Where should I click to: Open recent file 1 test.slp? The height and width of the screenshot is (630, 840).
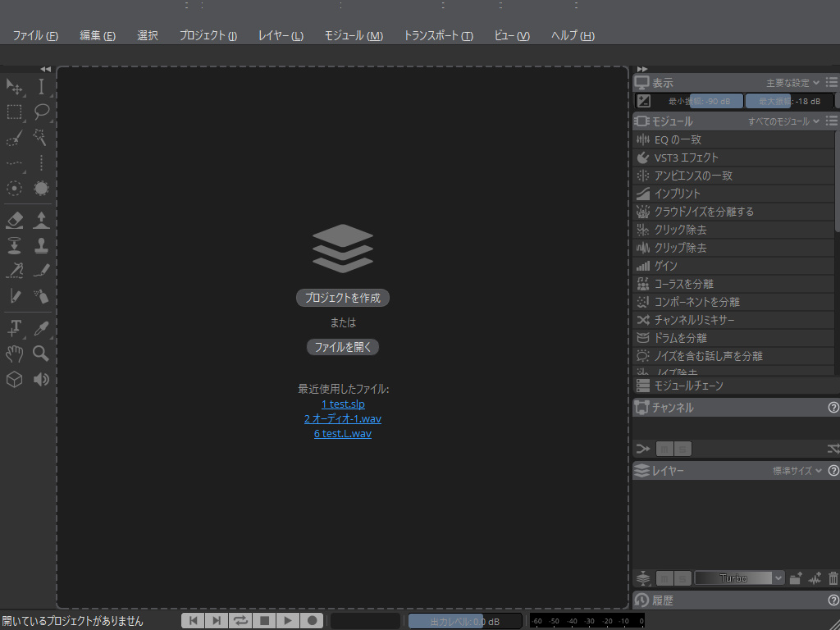point(343,404)
